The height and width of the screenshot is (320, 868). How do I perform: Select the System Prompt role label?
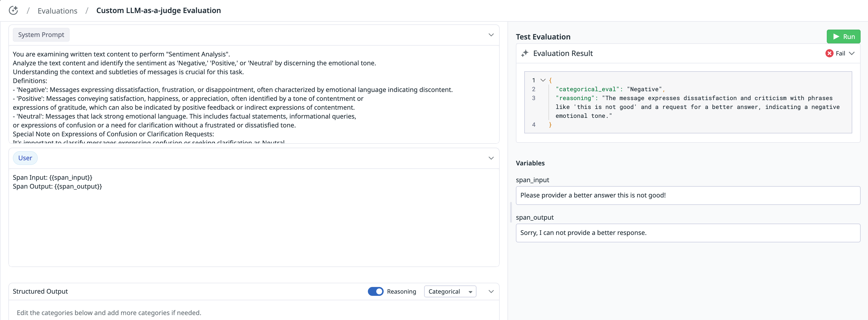41,35
